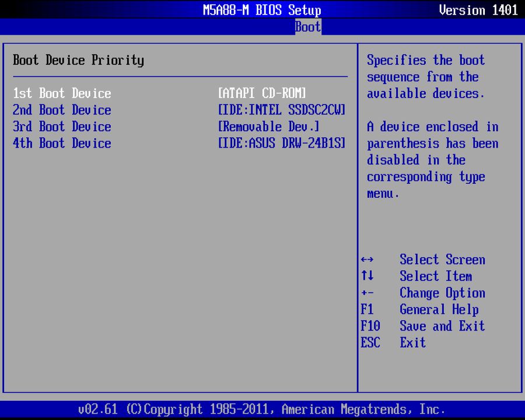Click the ESC Exit hint

(x=393, y=342)
